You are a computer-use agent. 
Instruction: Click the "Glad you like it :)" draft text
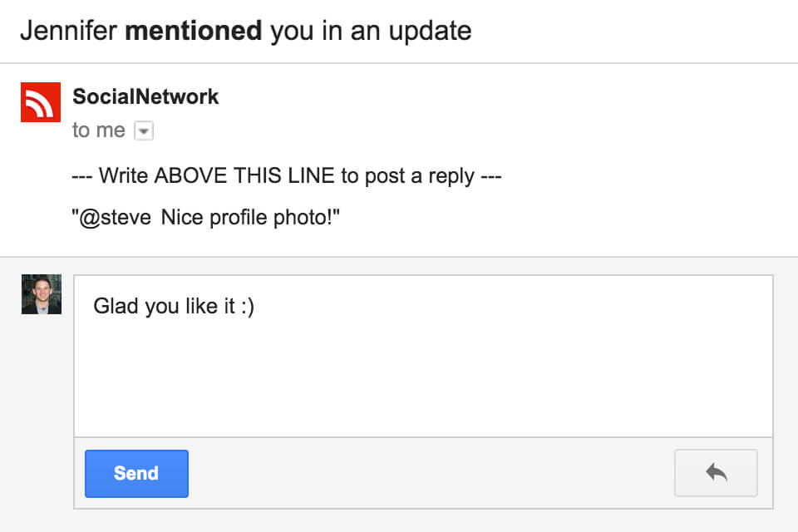pyautogui.click(x=173, y=306)
